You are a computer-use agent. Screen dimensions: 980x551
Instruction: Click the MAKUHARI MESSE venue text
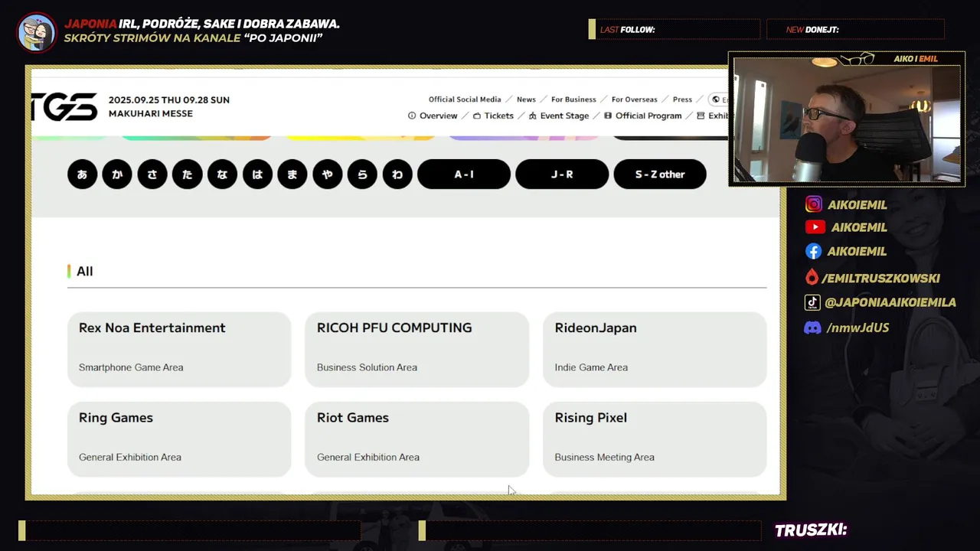coord(151,113)
